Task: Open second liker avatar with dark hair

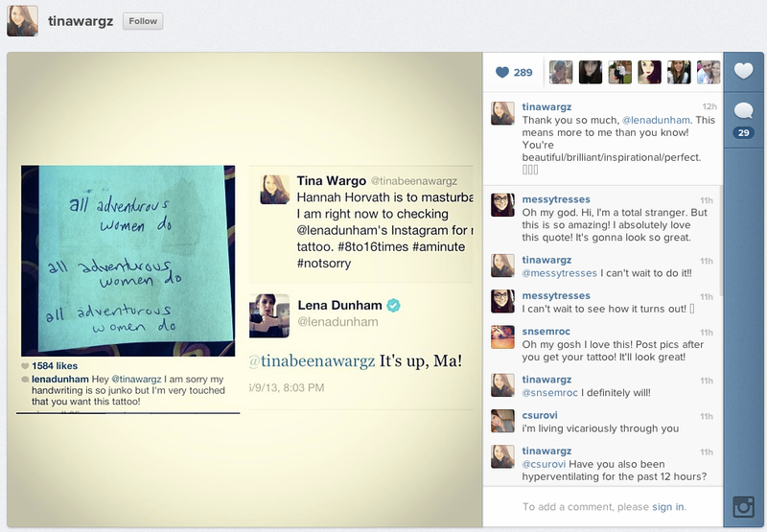Action: pos(591,72)
